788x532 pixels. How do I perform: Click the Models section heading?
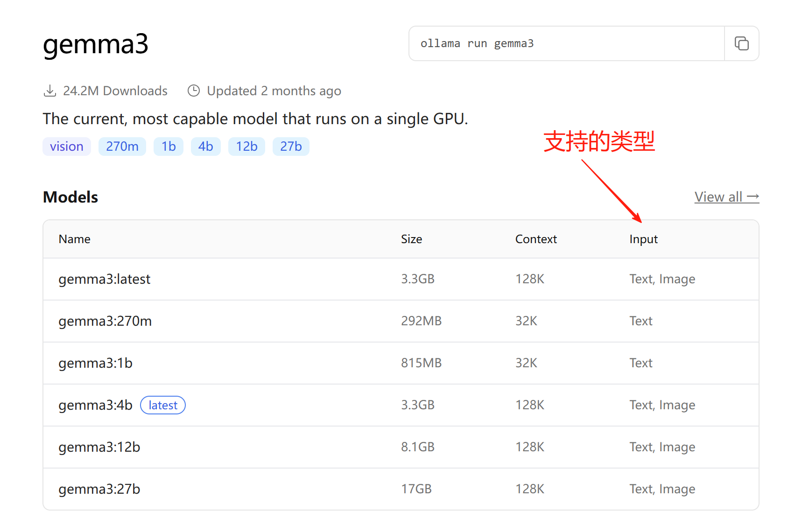coord(70,197)
